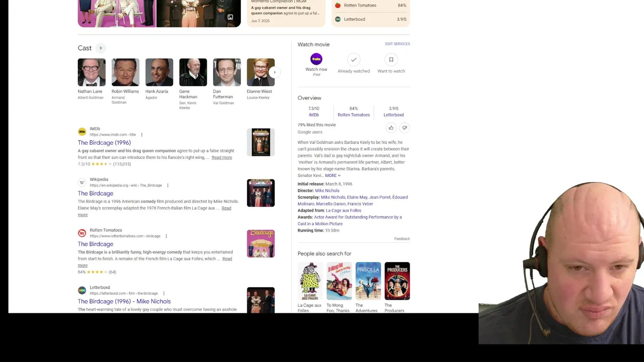Click the People also search for heading
This screenshot has height=362, width=644.
325,254
